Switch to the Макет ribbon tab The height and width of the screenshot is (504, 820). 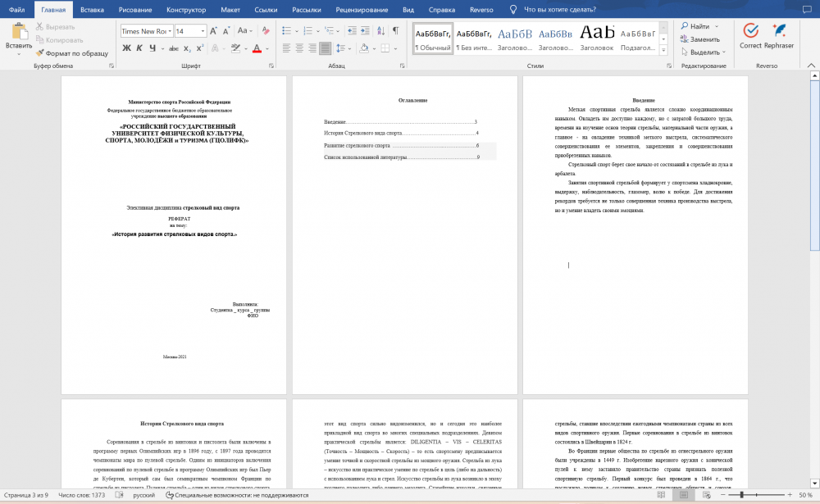tap(230, 9)
